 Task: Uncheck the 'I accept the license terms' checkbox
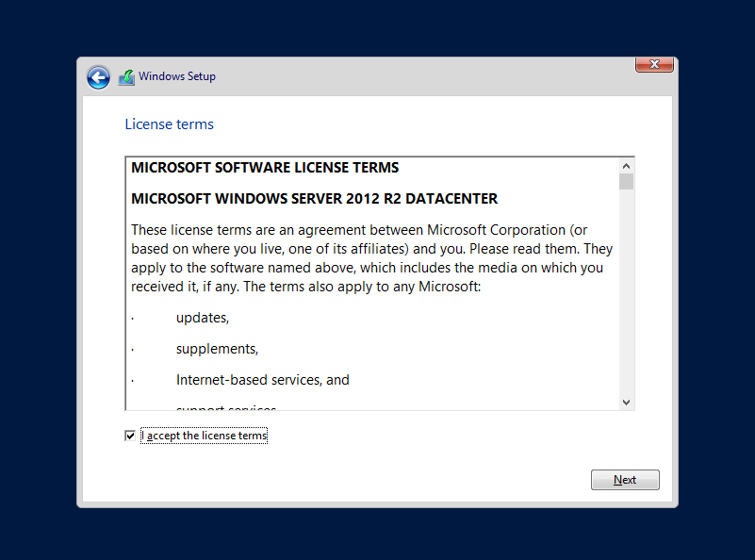pos(130,435)
